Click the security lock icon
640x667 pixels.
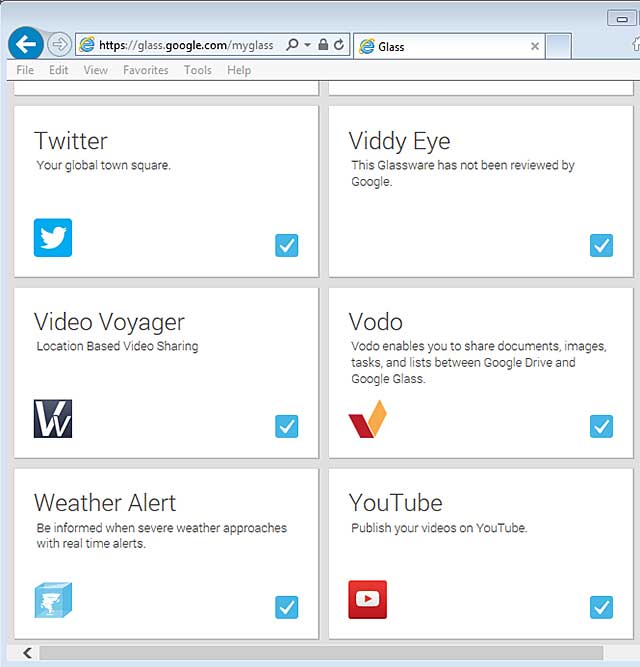pos(323,44)
